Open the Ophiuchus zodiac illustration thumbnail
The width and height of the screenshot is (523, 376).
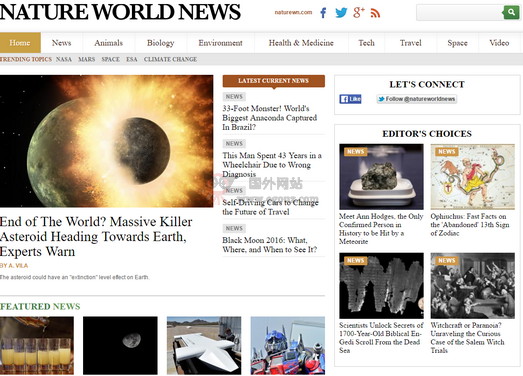point(473,177)
